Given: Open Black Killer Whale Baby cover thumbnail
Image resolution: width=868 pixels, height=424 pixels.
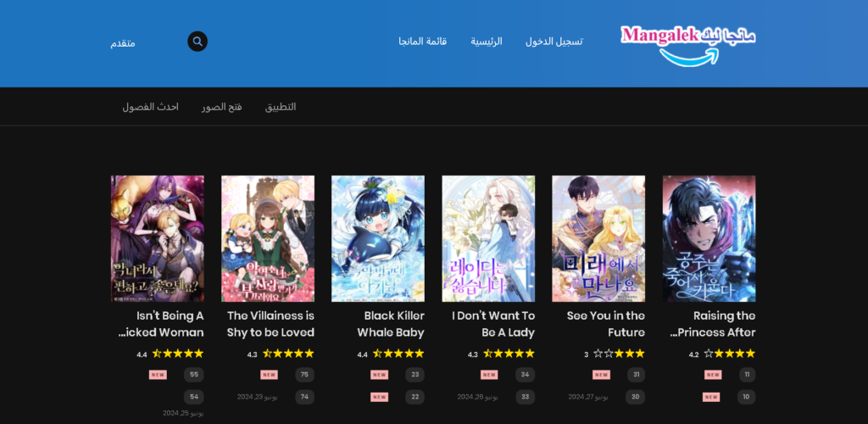Looking at the screenshot, I should tap(378, 238).
